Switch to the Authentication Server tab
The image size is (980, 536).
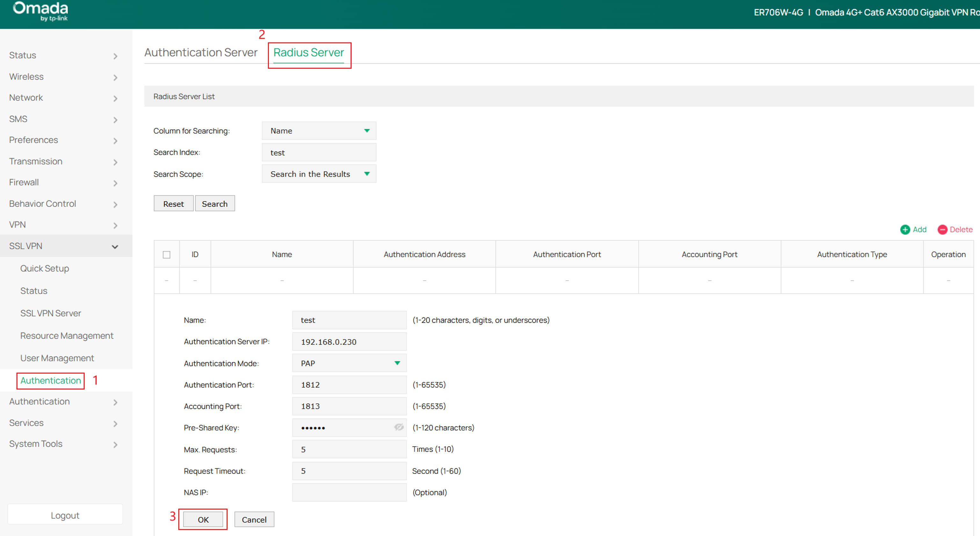[201, 52]
